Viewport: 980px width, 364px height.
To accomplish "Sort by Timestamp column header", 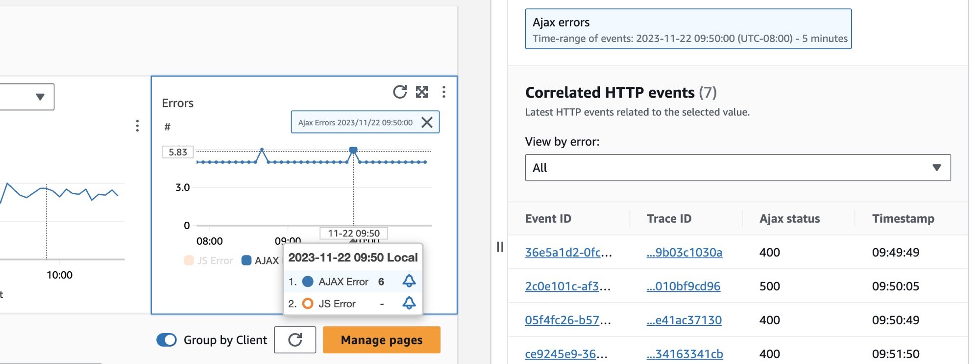I will [903, 219].
